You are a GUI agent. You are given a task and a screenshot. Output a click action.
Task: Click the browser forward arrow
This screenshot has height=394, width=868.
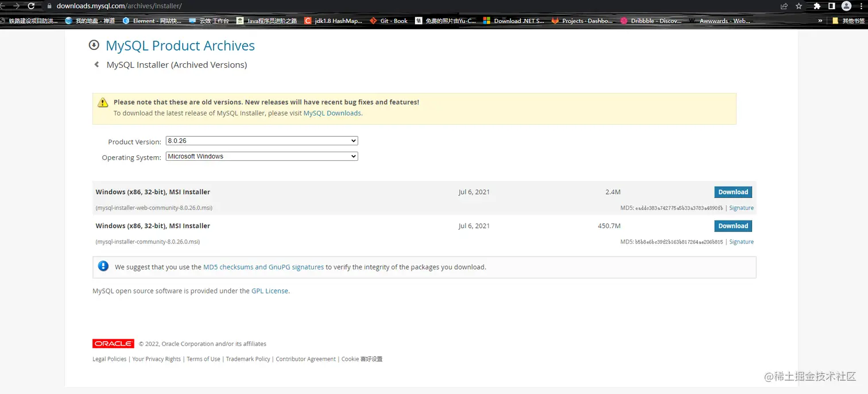(x=15, y=6)
